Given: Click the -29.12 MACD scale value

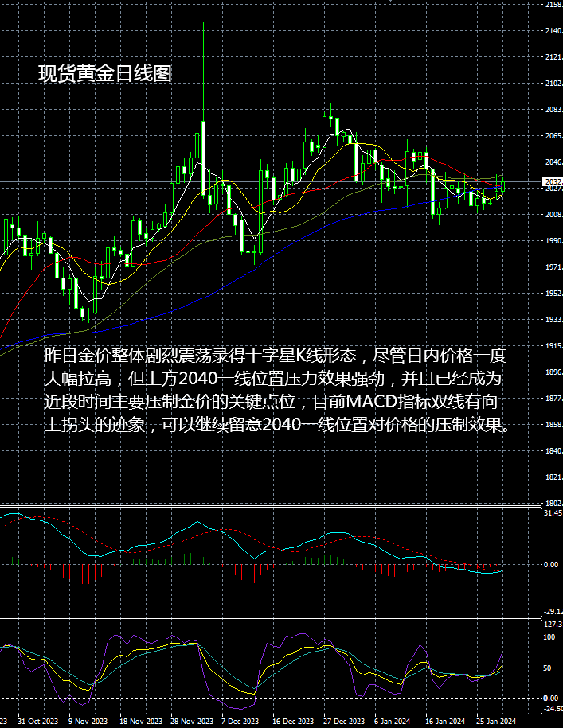Looking at the screenshot, I should coord(552,611).
